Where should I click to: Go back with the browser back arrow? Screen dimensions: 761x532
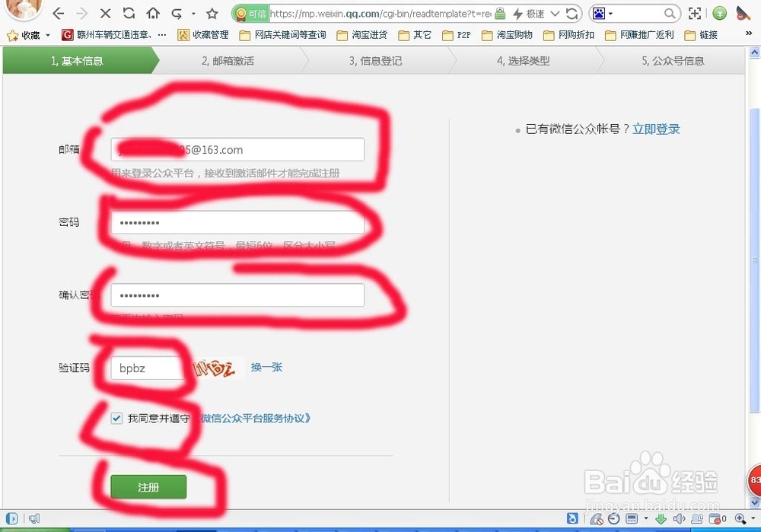(59, 14)
